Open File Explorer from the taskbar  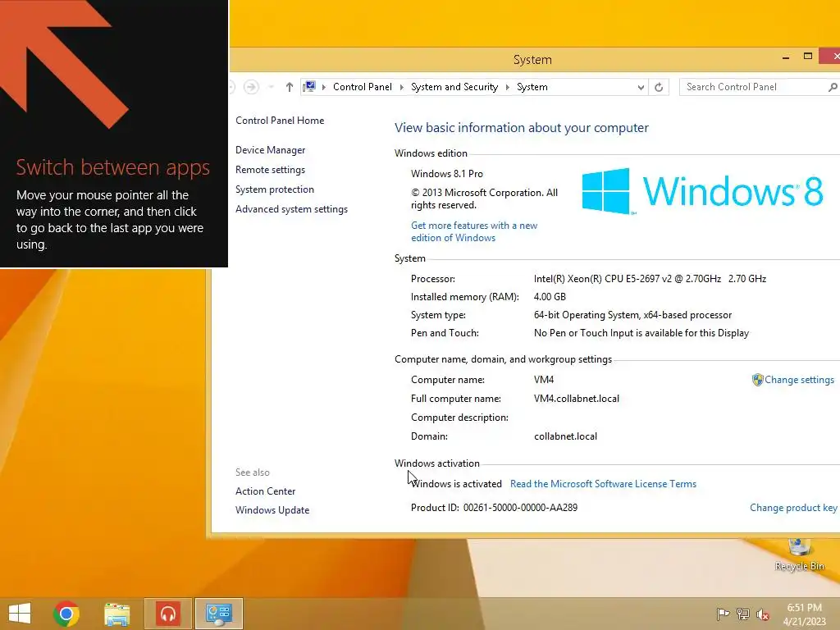click(116, 614)
